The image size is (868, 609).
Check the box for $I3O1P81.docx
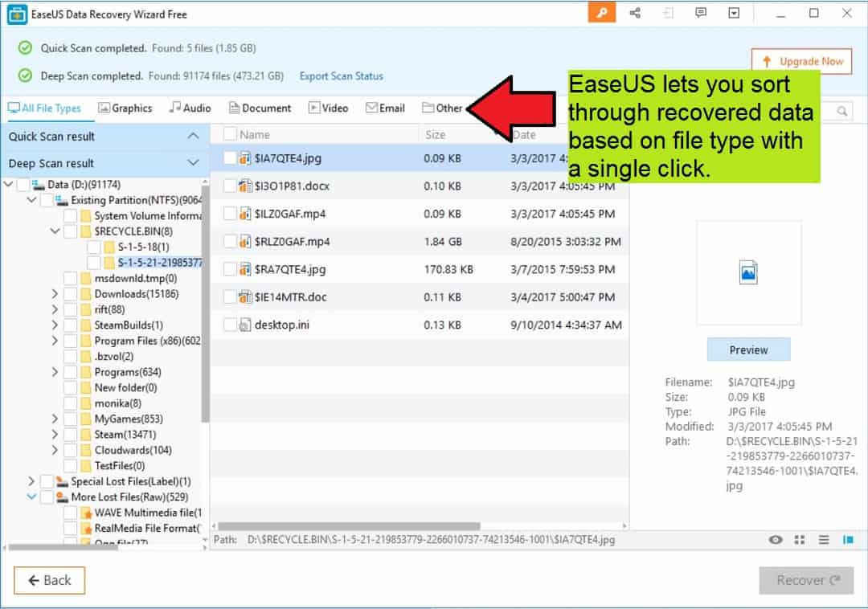point(230,186)
